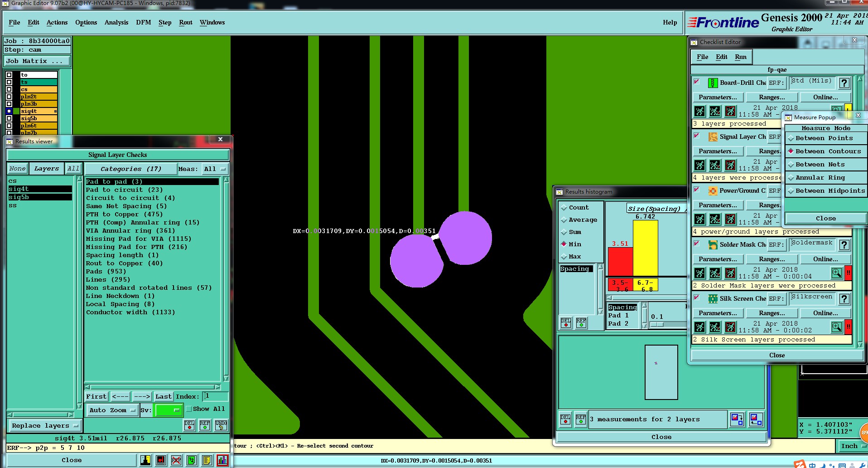Click help question mark for Board-Drill Checks
The width and height of the screenshot is (868, 468).
pyautogui.click(x=844, y=83)
